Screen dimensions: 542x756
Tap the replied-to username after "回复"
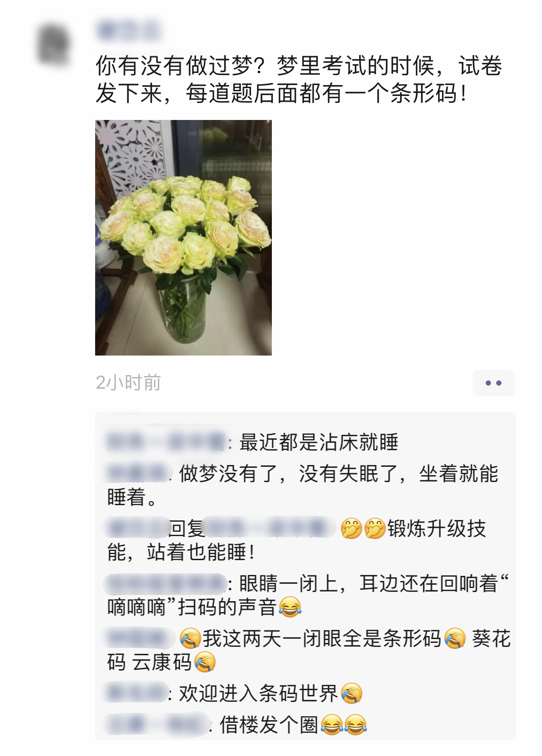click(269, 528)
